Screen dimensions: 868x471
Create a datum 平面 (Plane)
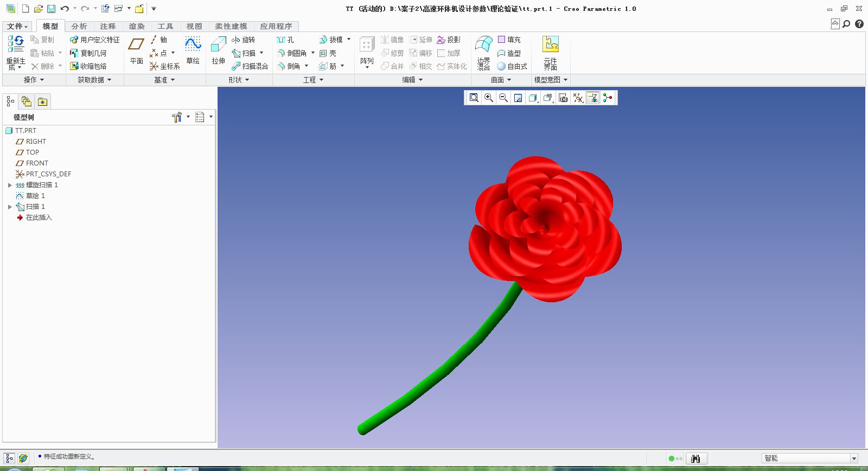[136, 46]
